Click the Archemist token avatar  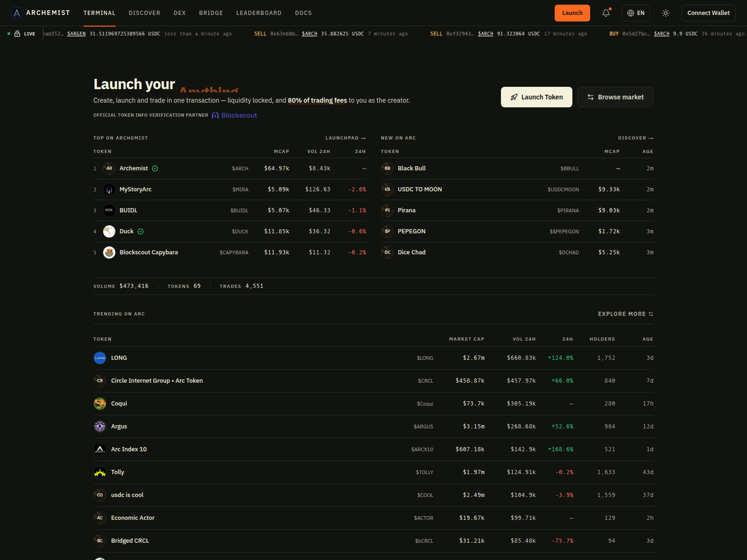[x=109, y=168]
